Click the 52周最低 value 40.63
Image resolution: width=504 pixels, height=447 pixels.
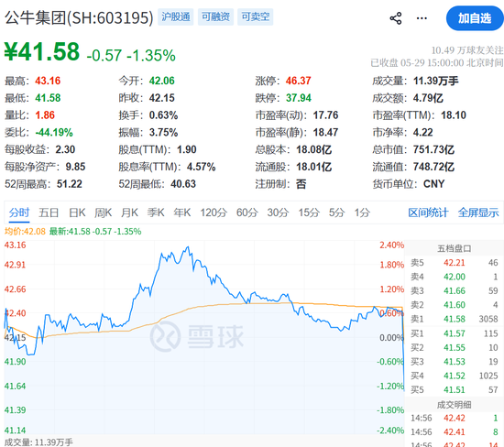click(x=183, y=184)
